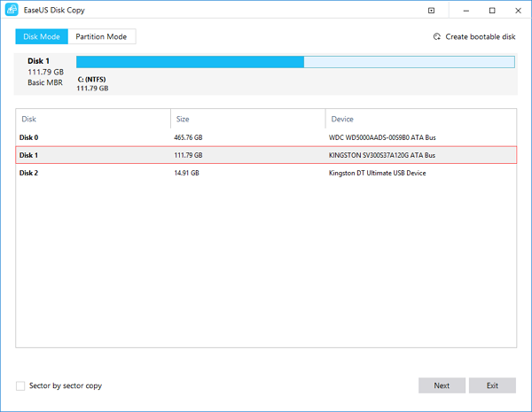Click the C: (NTFS) partition usage bar
This screenshot has width=532, height=412.
[x=295, y=62]
